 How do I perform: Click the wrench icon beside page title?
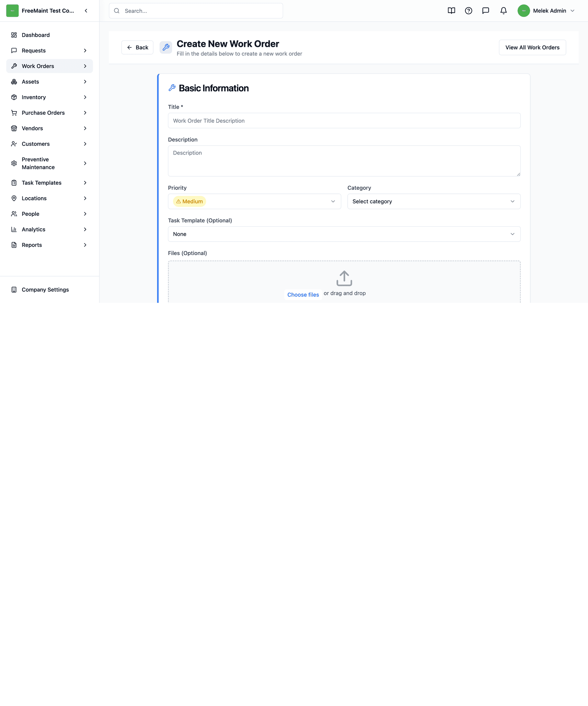coord(166,47)
